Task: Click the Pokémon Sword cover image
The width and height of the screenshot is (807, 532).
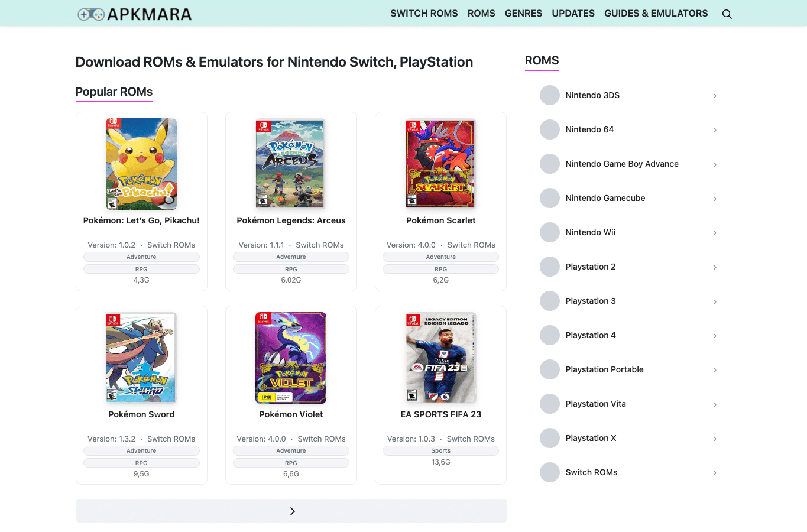Action: 141,358
